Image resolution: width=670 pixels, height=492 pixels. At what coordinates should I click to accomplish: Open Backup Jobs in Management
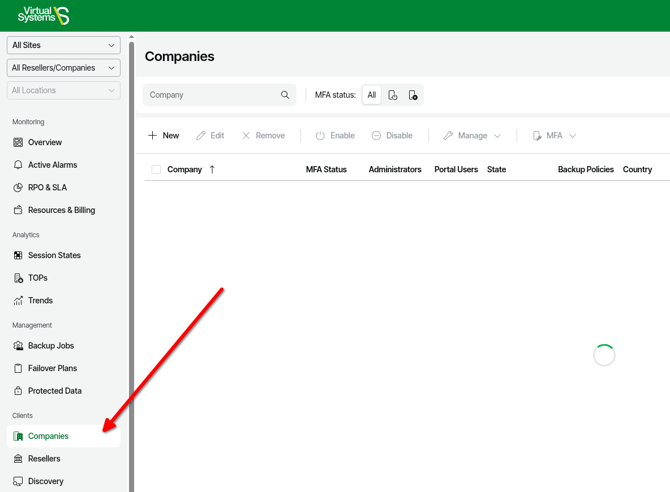pyautogui.click(x=50, y=346)
